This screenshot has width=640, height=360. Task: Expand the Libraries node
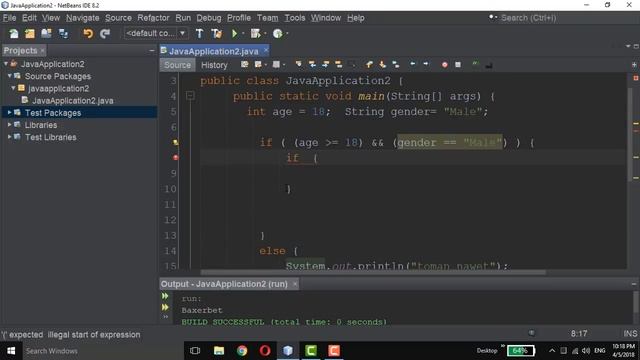9,124
